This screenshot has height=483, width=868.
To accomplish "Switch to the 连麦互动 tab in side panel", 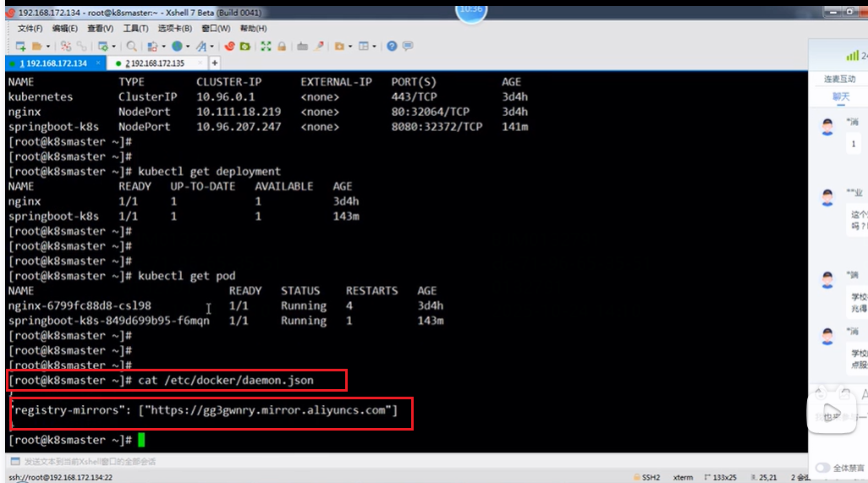I will tap(840, 80).
